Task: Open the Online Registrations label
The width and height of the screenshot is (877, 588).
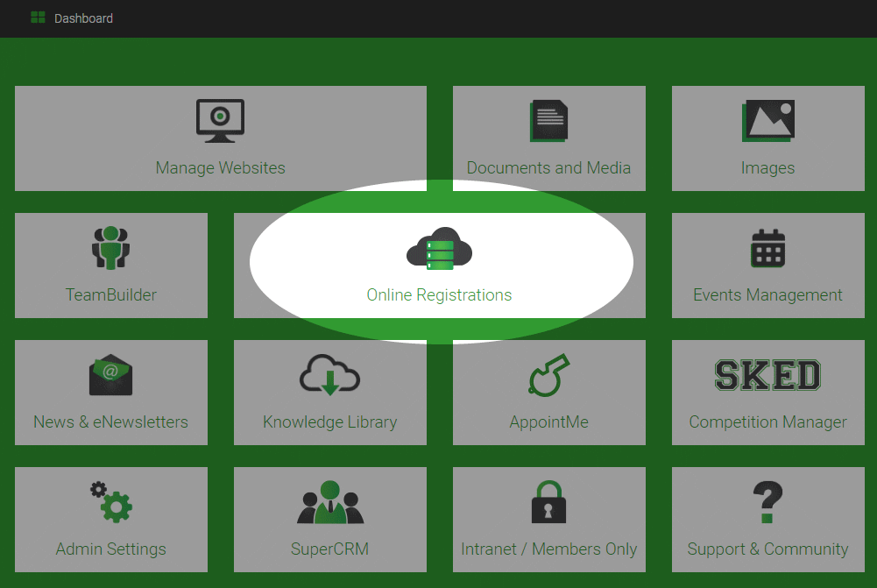Action: coord(439,295)
